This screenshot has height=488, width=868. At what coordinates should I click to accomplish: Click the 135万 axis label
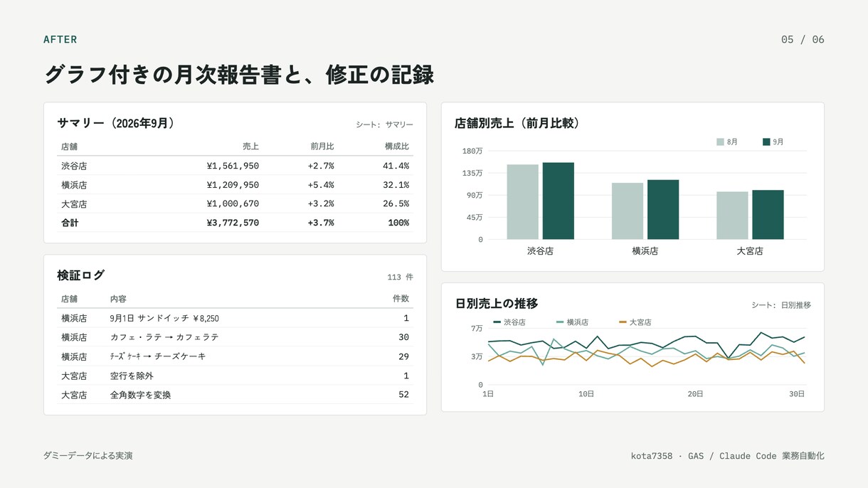(x=472, y=173)
